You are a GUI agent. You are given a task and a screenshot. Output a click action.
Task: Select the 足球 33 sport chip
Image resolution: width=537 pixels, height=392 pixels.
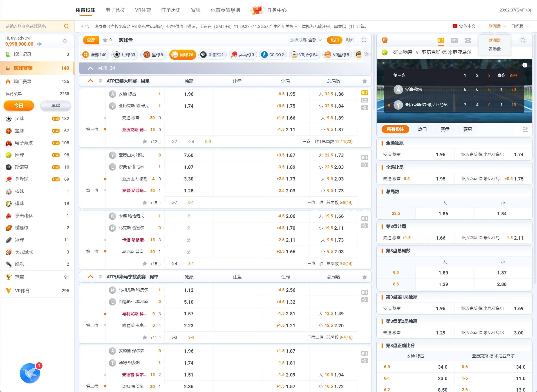(125, 55)
